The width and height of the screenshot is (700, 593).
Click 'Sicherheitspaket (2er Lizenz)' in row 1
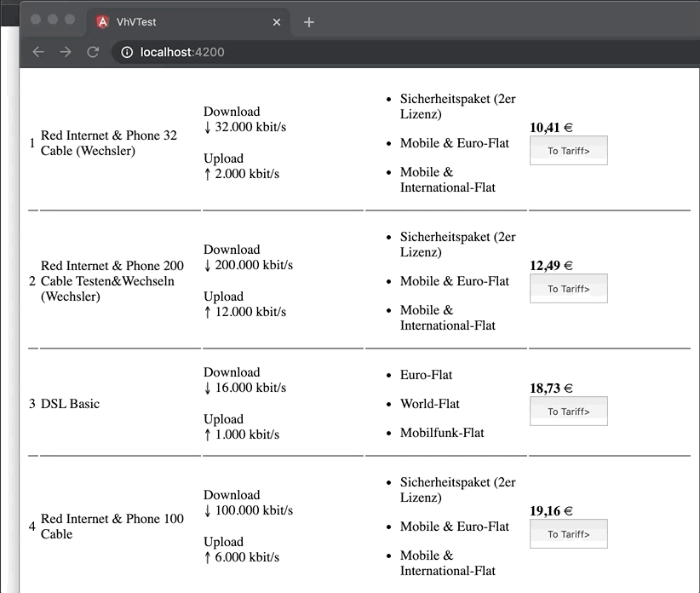(457, 107)
